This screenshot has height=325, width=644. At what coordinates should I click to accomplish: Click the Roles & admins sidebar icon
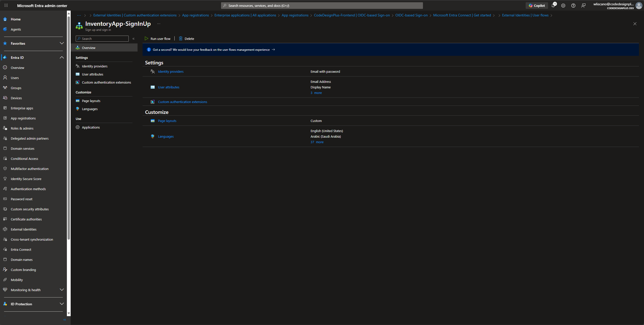tap(5, 128)
